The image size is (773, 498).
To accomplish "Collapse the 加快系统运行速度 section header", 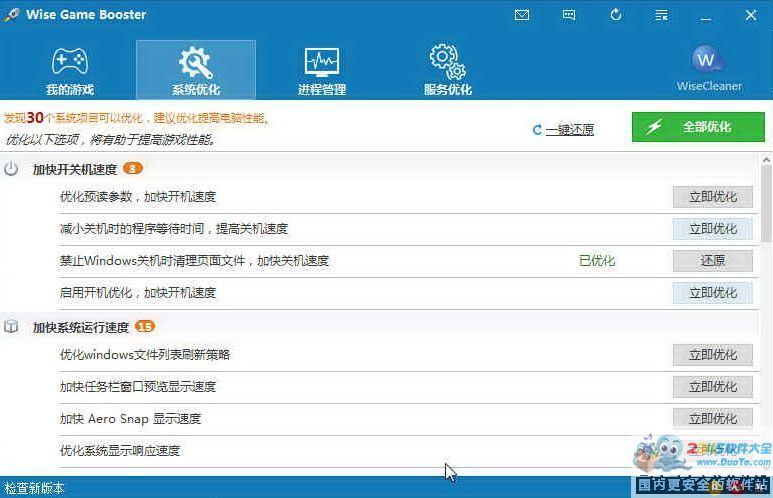I will pos(380,326).
